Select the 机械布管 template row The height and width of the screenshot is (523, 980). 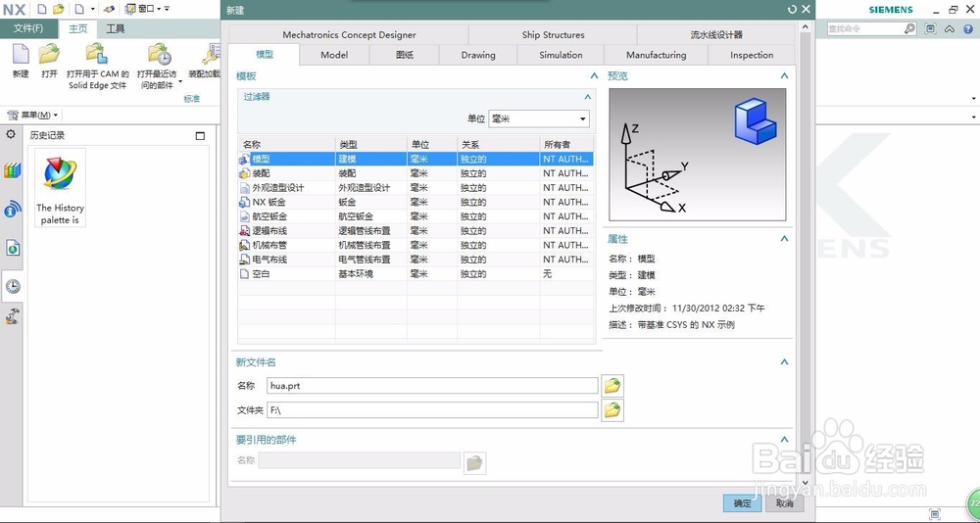[x=415, y=245]
